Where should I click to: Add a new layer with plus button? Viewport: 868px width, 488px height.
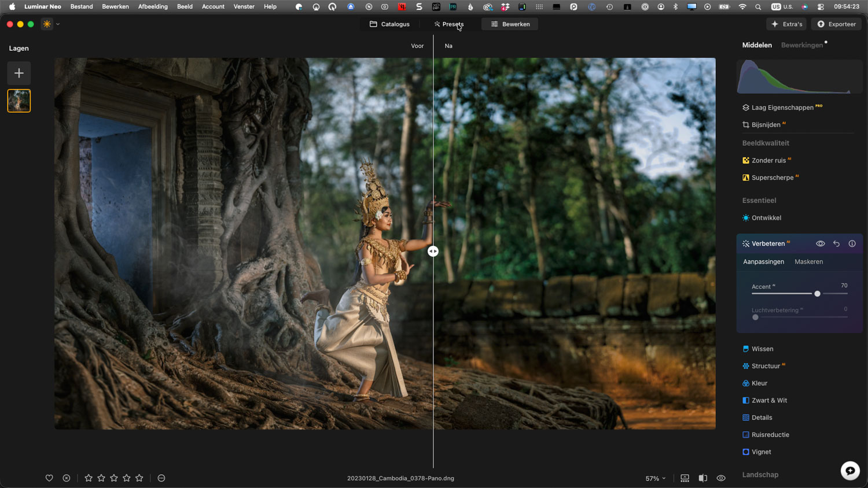19,73
